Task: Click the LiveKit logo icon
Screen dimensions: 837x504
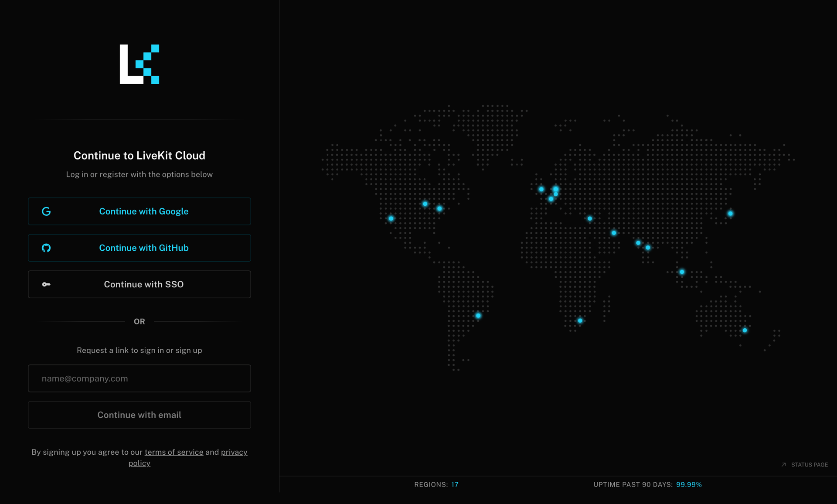Action: point(139,64)
